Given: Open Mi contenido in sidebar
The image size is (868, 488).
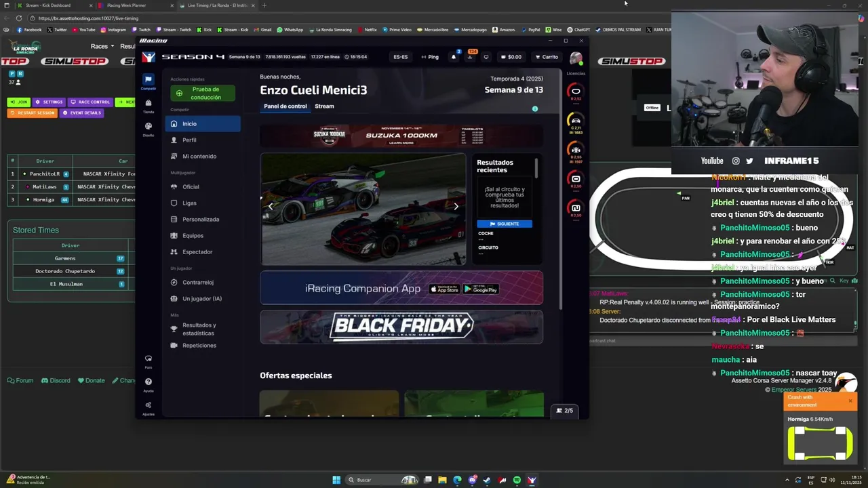Looking at the screenshot, I should pyautogui.click(x=203, y=157).
